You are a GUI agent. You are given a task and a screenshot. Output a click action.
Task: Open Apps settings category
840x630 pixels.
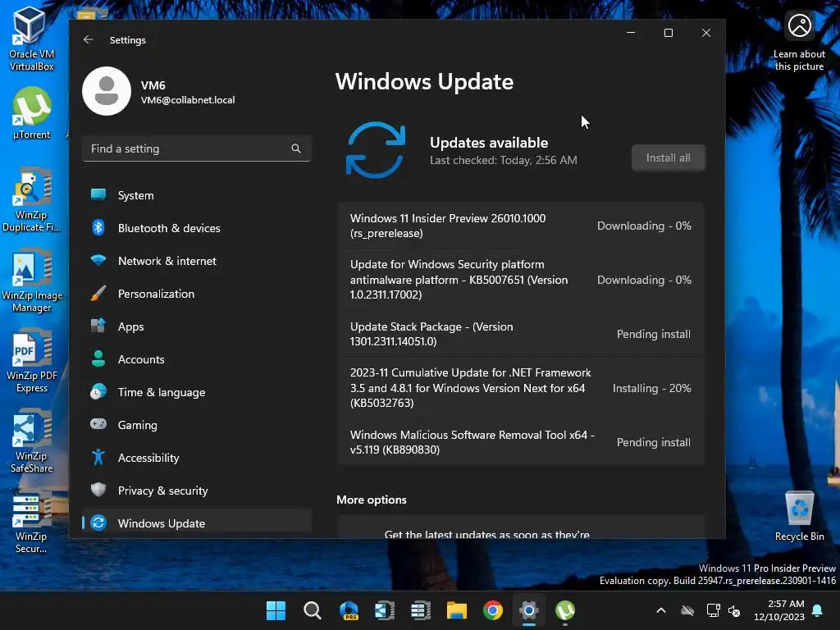pos(197,326)
